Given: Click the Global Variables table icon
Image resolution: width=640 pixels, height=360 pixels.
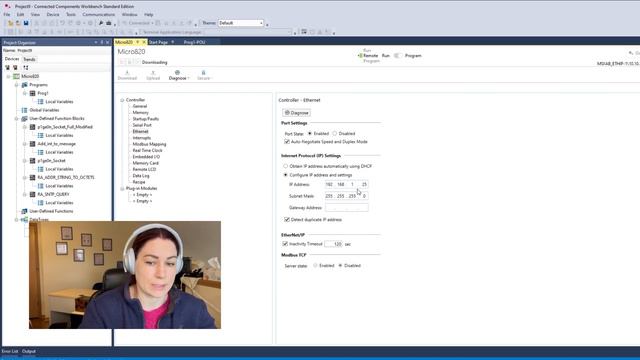Looking at the screenshot, I should [x=24, y=110].
